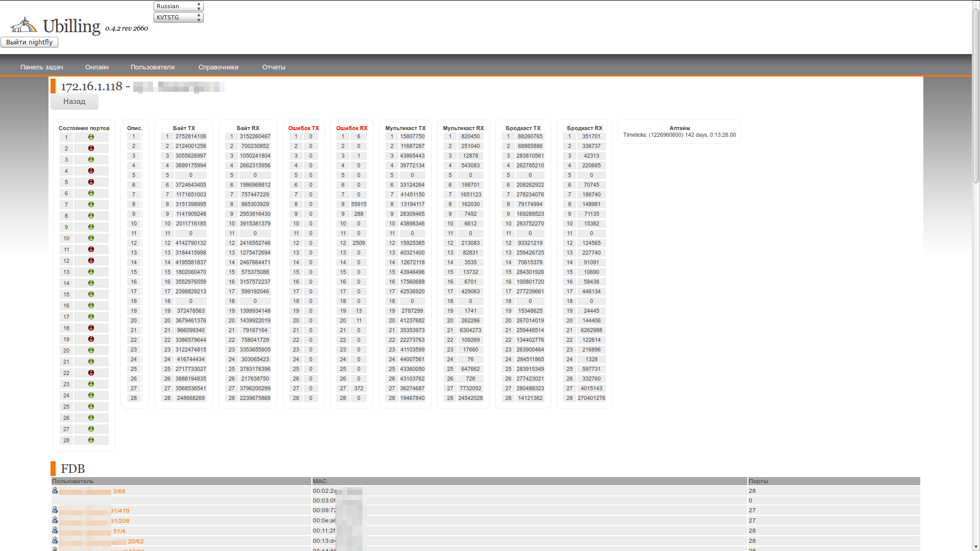Viewport: 980px width, 551px height.
Task: Go to Панель задач
Action: (x=42, y=67)
